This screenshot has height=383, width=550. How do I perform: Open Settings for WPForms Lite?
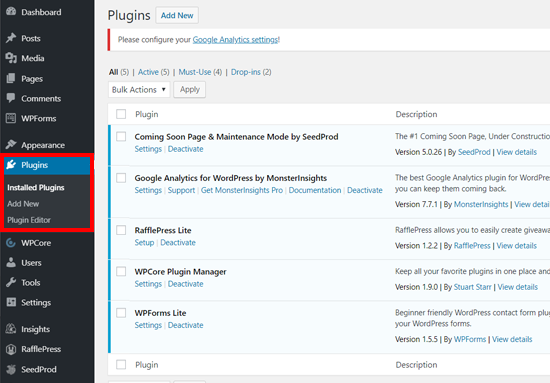(148, 325)
